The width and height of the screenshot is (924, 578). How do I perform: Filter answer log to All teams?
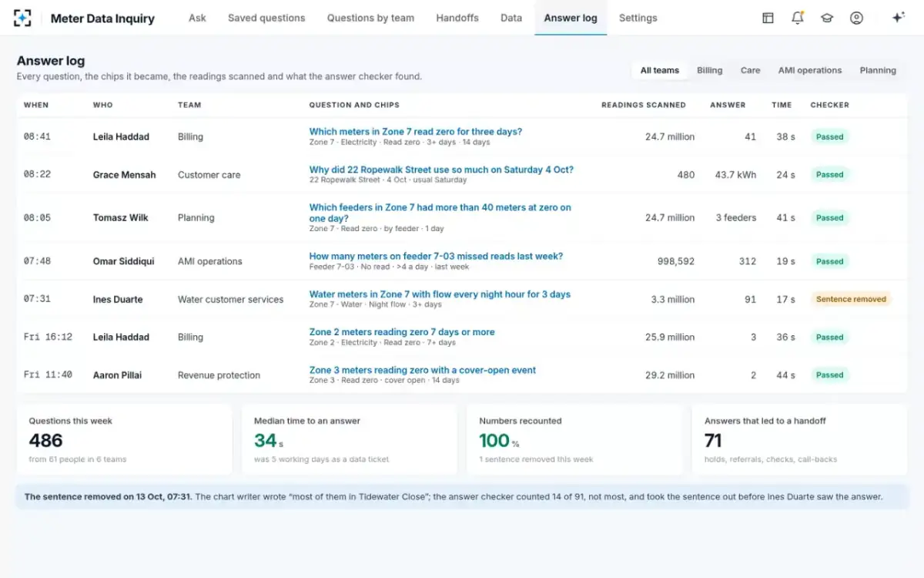tap(660, 70)
